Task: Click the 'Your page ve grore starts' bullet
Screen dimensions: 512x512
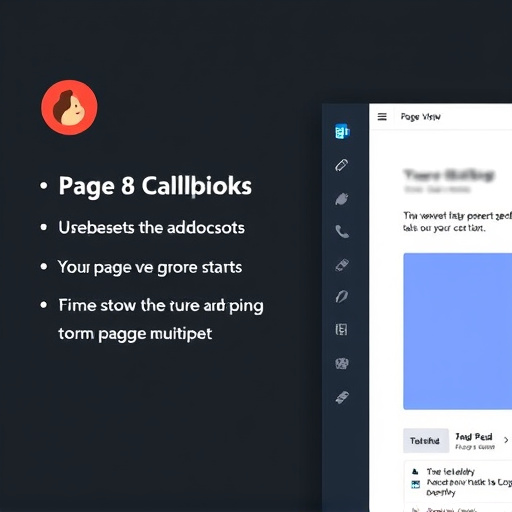Action: click(x=150, y=267)
